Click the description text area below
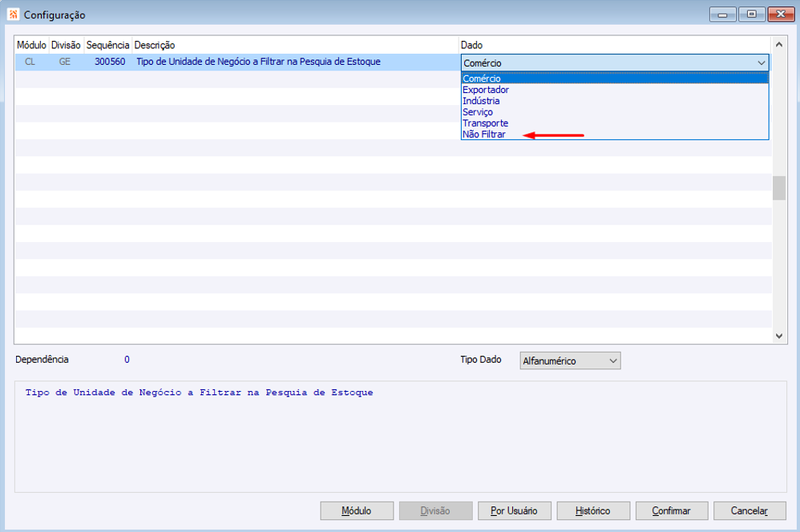 point(401,437)
